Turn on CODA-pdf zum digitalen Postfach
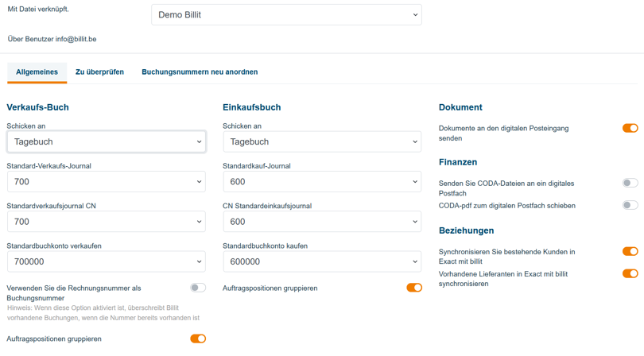 pos(630,205)
